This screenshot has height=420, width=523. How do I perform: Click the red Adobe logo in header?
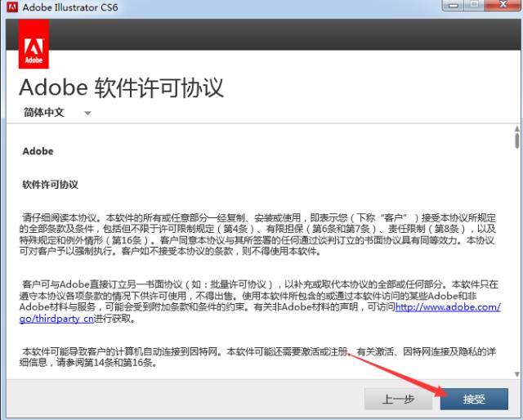point(33,44)
